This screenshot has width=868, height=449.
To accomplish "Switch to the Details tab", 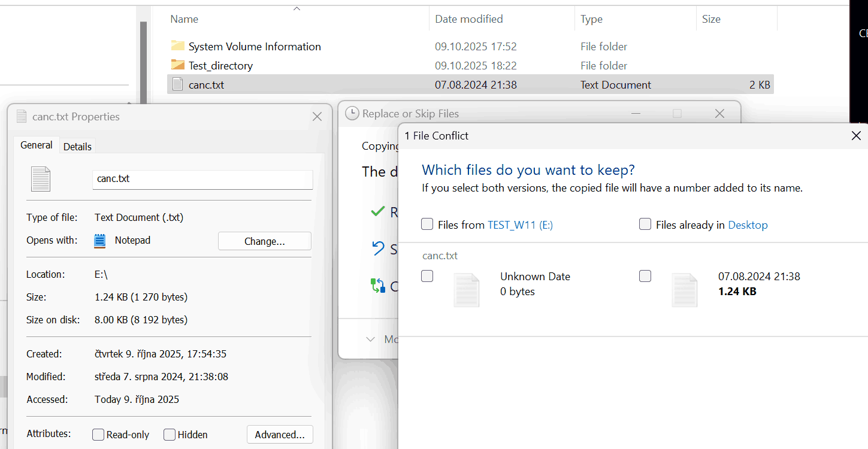I will pyautogui.click(x=77, y=145).
